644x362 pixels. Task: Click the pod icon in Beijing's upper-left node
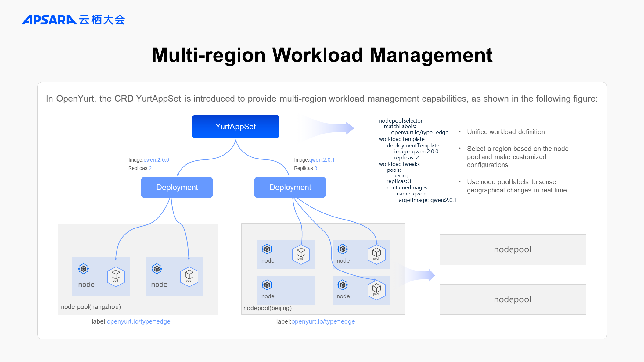(x=301, y=254)
